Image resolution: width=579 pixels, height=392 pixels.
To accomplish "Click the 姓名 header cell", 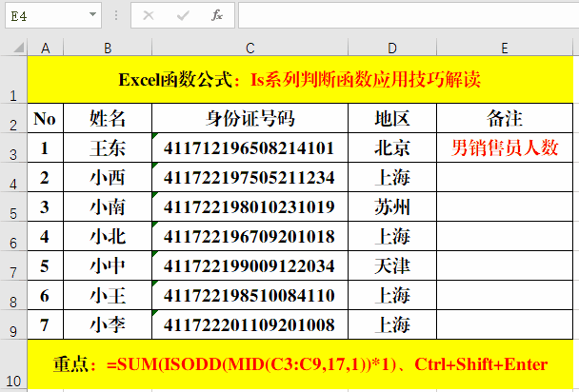I will click(108, 118).
